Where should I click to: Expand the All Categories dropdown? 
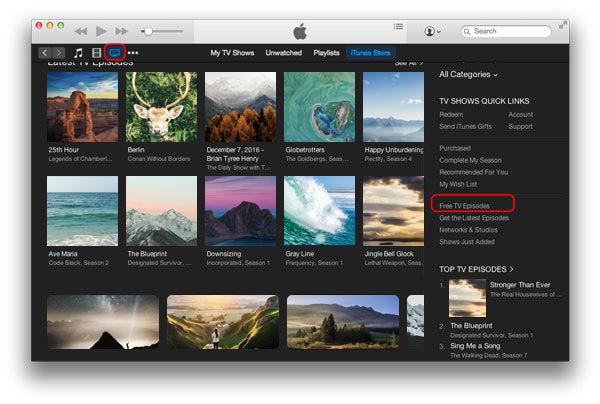click(468, 75)
